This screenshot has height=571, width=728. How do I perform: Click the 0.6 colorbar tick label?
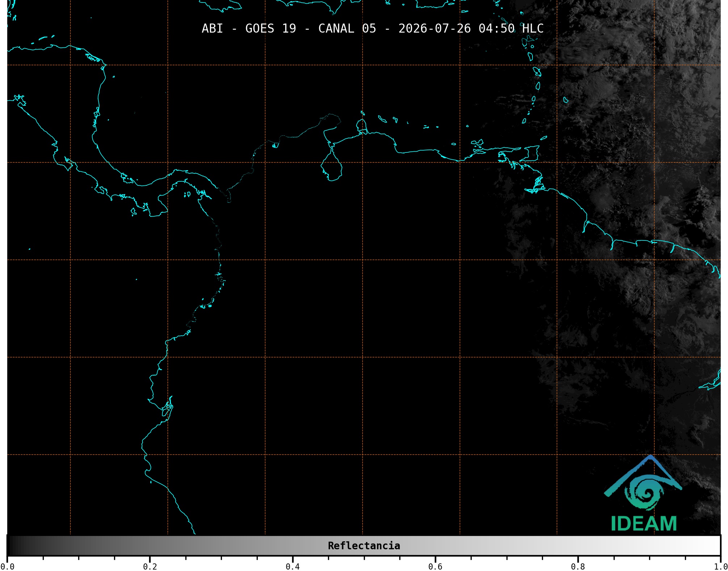(435, 567)
